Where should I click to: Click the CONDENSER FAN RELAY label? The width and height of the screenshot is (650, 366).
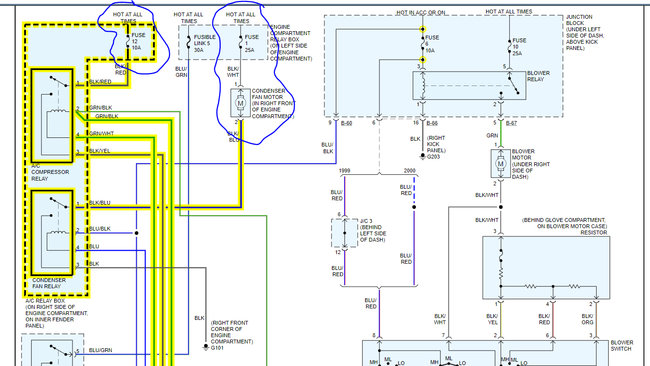coord(49,283)
